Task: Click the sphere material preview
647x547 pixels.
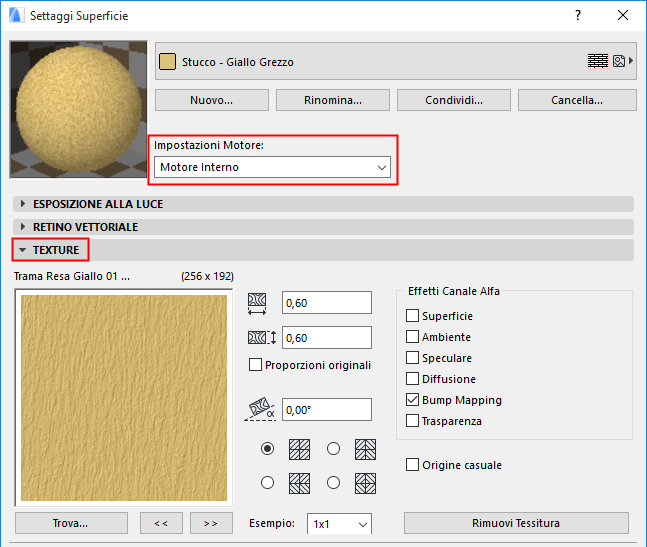Action: (x=78, y=109)
